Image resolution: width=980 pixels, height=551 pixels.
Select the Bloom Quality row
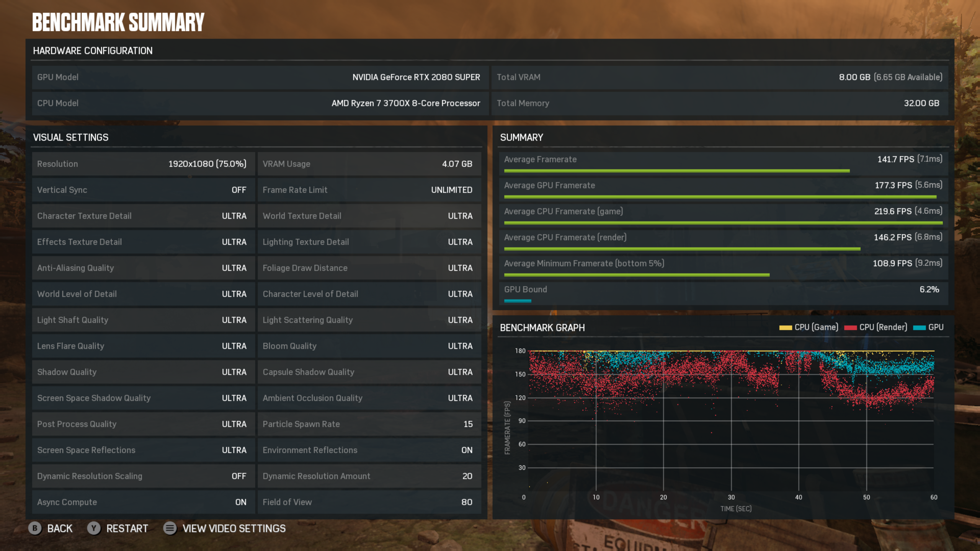369,346
